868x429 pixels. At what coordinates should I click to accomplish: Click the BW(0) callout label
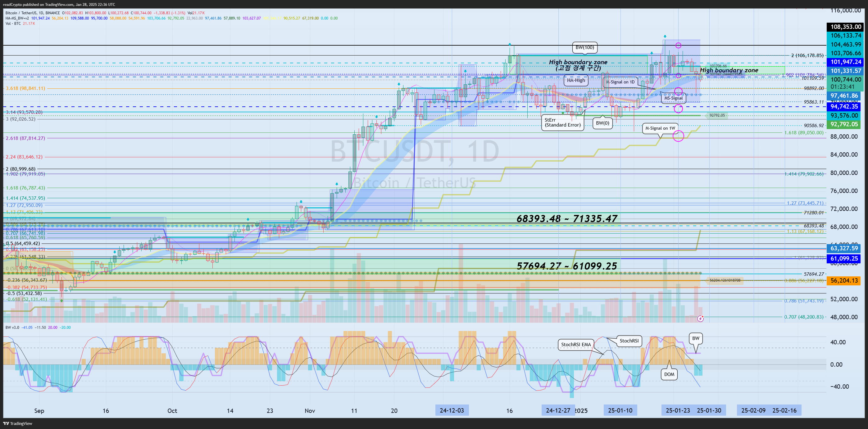coord(602,123)
